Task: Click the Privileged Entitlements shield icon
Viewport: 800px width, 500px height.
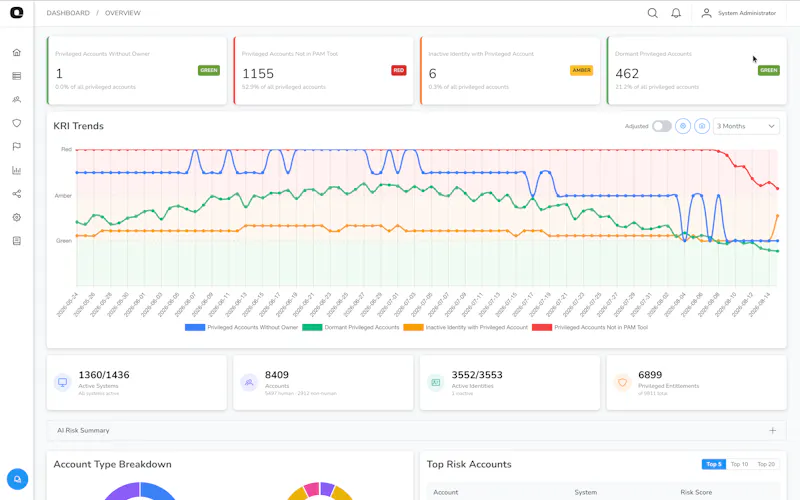Action: click(622, 382)
